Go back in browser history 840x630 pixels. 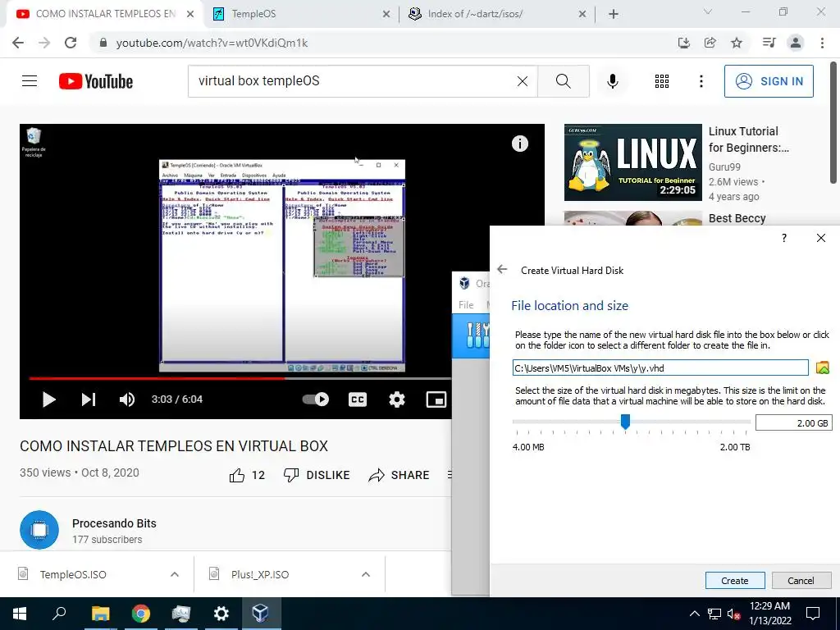click(x=18, y=43)
